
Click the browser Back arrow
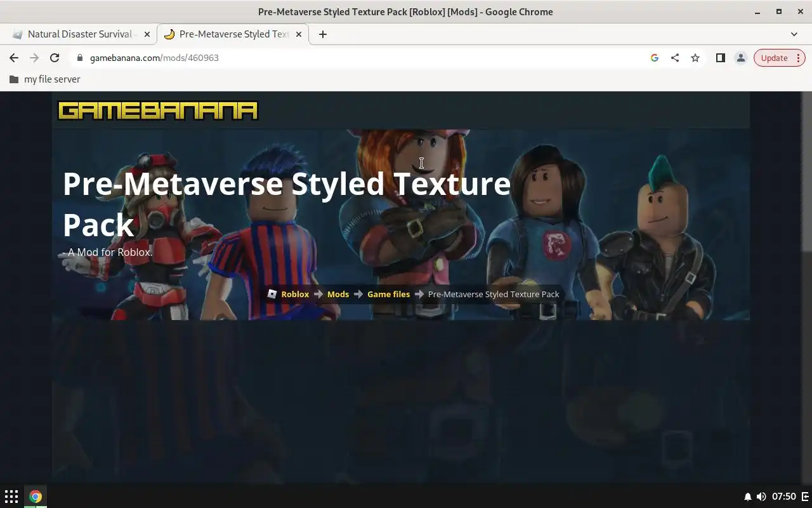[x=14, y=58]
